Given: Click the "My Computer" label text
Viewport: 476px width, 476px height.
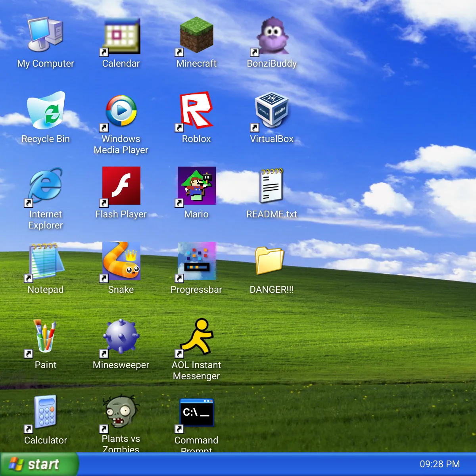Looking at the screenshot, I should coord(46,63).
